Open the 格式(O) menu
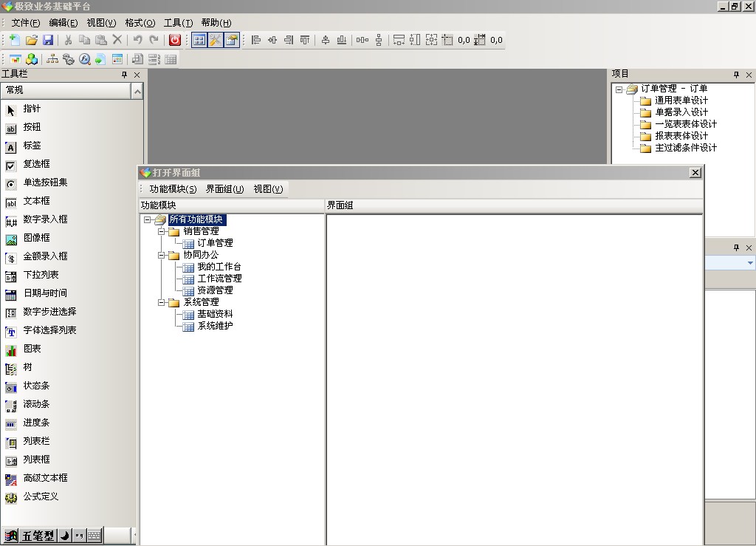The image size is (756, 546). point(140,23)
